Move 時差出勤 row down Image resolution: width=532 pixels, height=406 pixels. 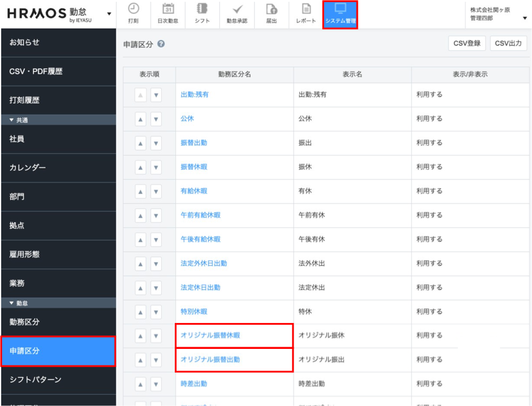pyautogui.click(x=156, y=385)
